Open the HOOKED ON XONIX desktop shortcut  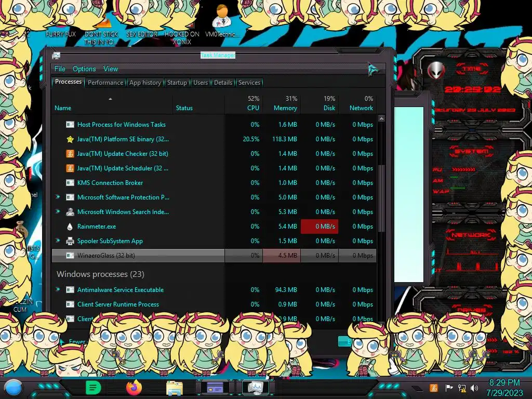pos(182,38)
